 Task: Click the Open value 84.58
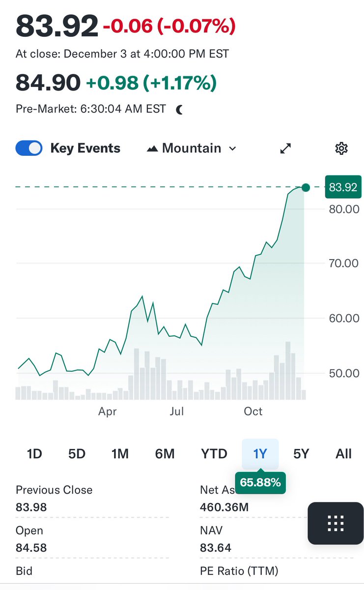click(31, 548)
